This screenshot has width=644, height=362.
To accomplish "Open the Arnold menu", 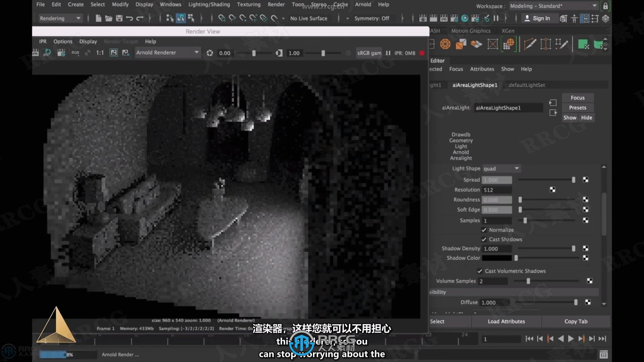I will tap(363, 4).
